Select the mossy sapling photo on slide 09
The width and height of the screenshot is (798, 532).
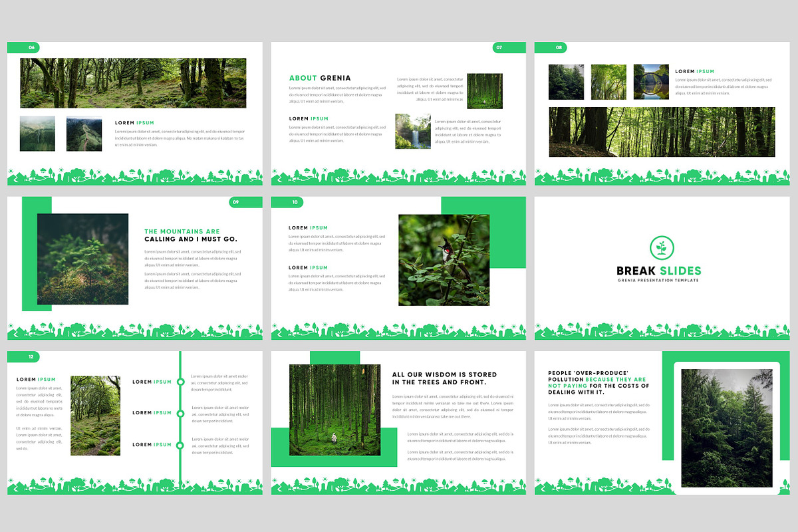point(82,259)
